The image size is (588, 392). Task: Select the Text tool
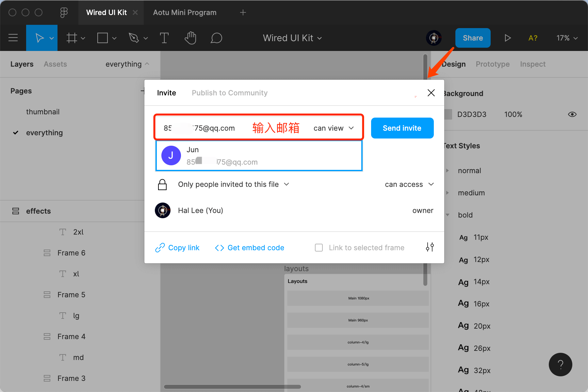point(164,38)
